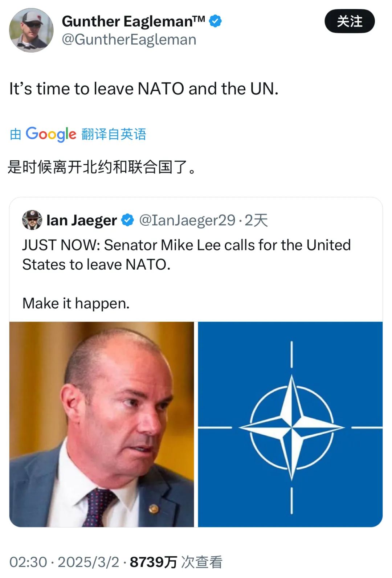View the NATO flag image
This screenshot has width=392, height=578.
coord(290,424)
